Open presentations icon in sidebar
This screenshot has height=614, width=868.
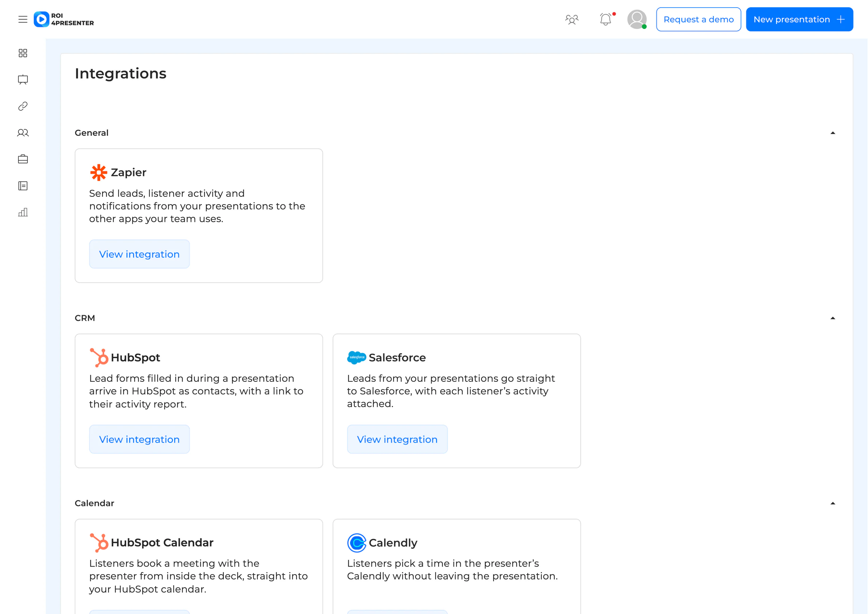(23, 80)
